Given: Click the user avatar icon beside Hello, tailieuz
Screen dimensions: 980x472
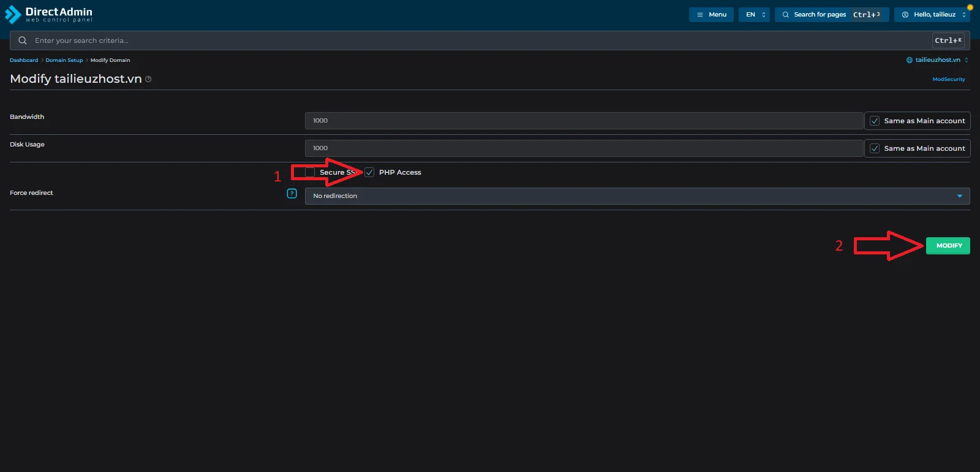Looking at the screenshot, I should click(x=905, y=15).
